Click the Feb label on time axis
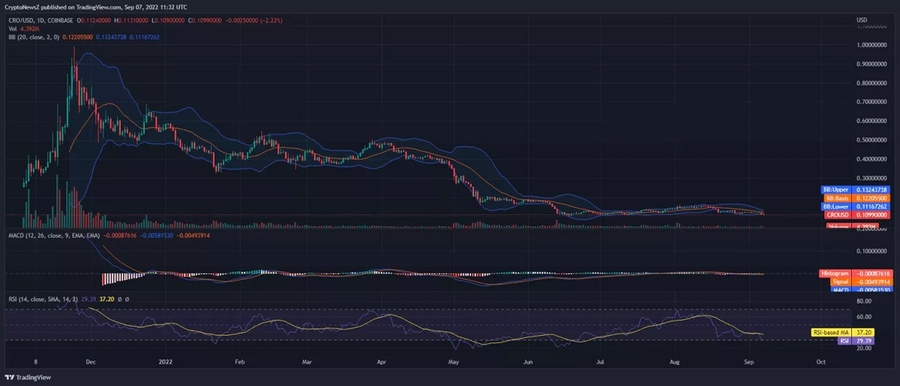This screenshot has width=900, height=386. [240, 363]
